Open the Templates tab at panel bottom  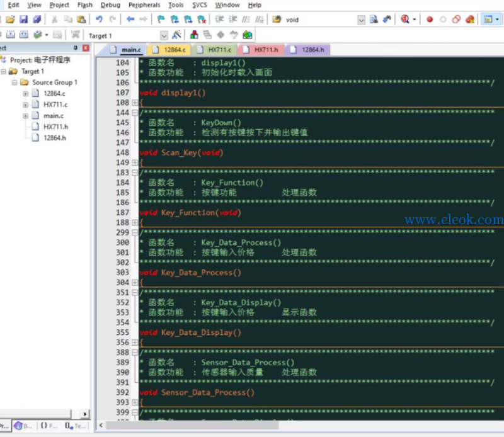tap(75, 426)
